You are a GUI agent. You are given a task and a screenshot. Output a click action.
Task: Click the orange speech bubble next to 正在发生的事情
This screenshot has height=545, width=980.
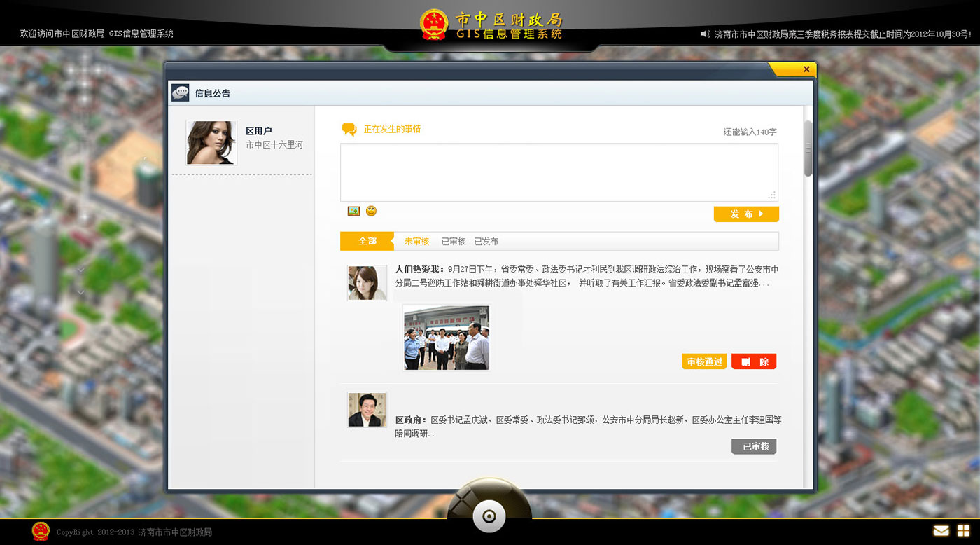tap(349, 130)
